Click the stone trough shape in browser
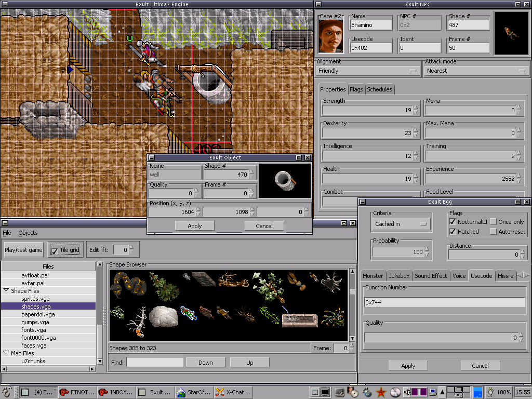This screenshot has height=399, width=532. point(300,319)
